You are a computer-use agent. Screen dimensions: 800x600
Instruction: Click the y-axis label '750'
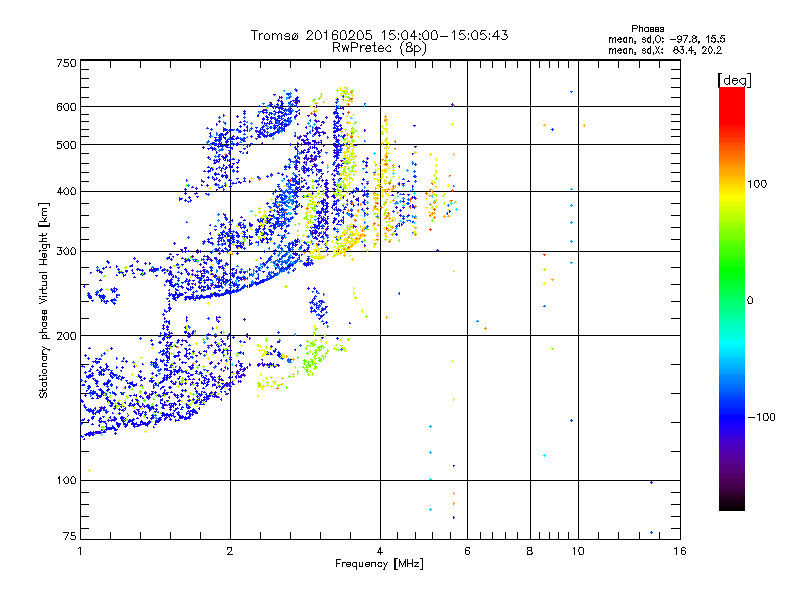66,63
